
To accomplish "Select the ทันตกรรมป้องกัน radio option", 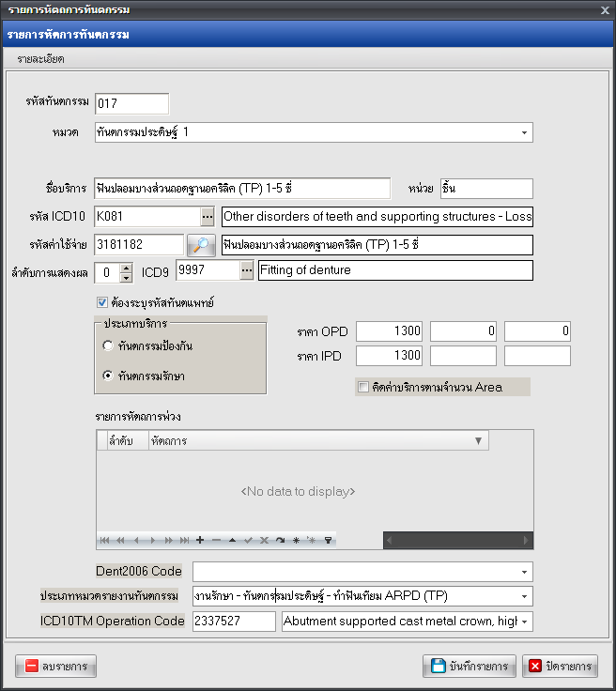I will [108, 345].
